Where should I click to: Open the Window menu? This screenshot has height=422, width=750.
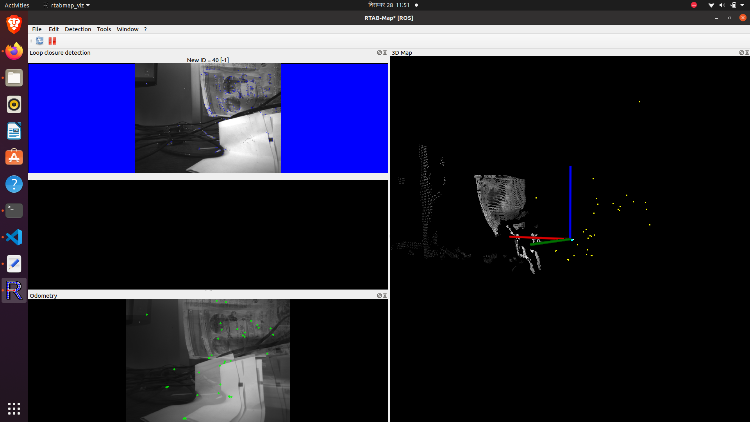pyautogui.click(x=127, y=29)
